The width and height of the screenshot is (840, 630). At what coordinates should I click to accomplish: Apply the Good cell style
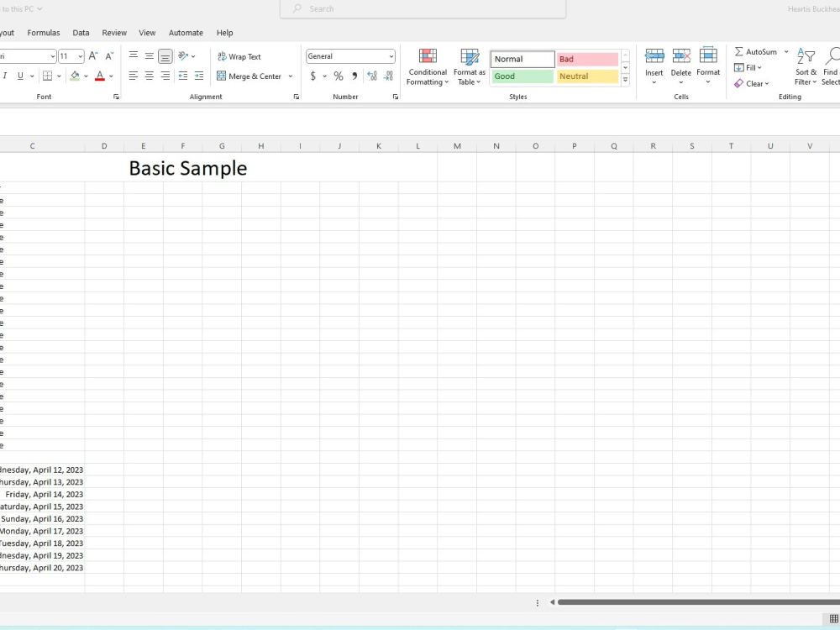(x=522, y=76)
